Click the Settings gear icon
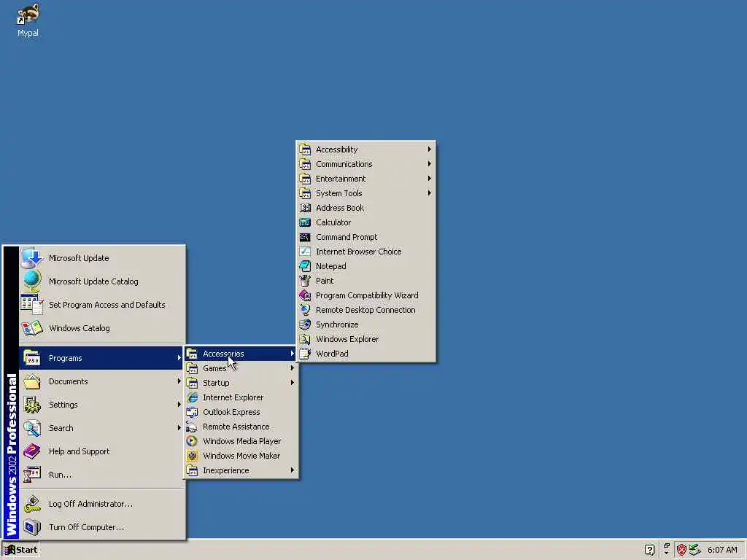Screen dimensions: 747x560 coord(32,405)
